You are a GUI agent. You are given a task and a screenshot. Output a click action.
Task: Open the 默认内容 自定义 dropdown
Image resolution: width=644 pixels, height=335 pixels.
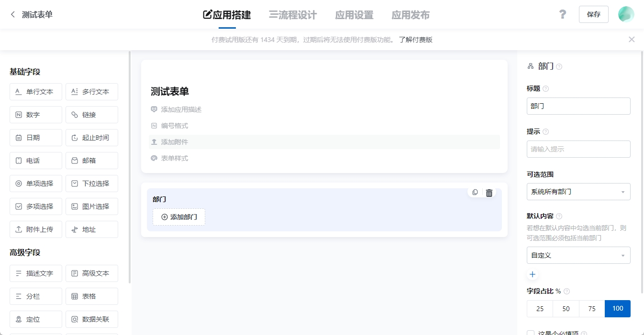578,255
